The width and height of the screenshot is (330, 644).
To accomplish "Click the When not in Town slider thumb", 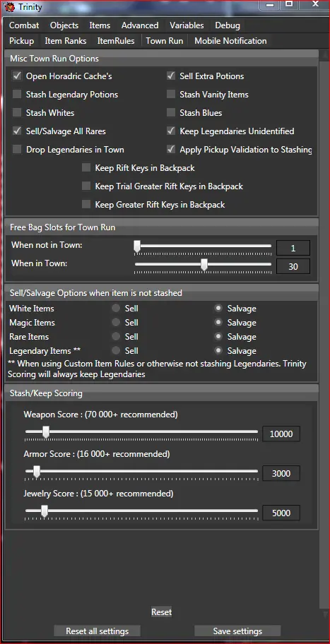I will point(137,246).
